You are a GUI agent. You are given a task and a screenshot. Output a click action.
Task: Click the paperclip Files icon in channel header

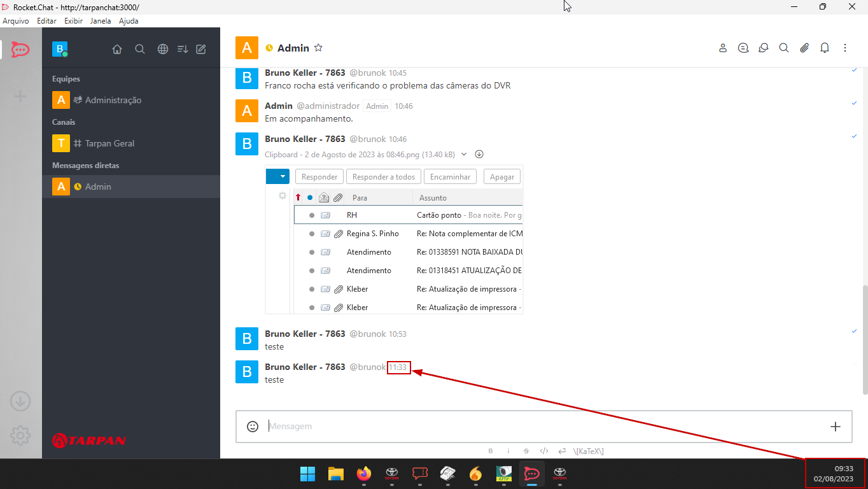pos(804,48)
